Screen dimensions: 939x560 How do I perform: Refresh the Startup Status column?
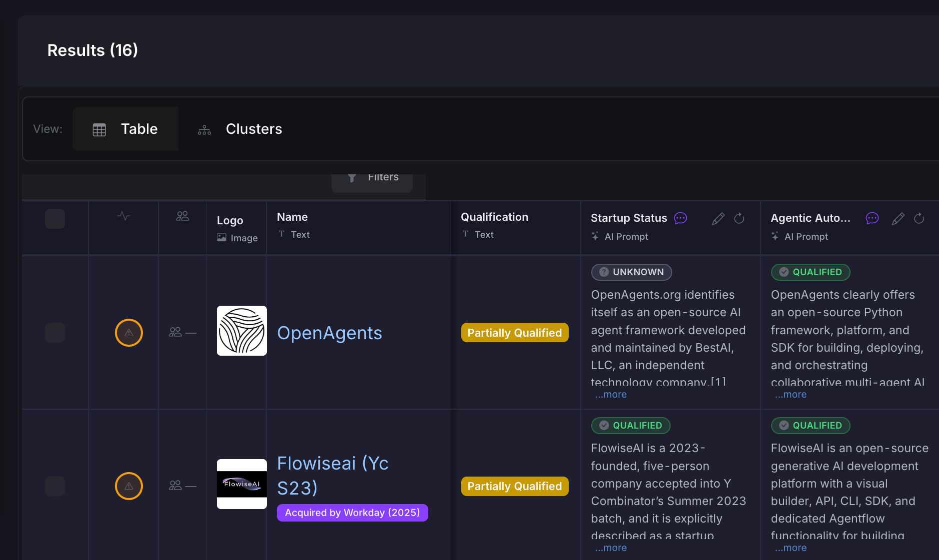739,219
